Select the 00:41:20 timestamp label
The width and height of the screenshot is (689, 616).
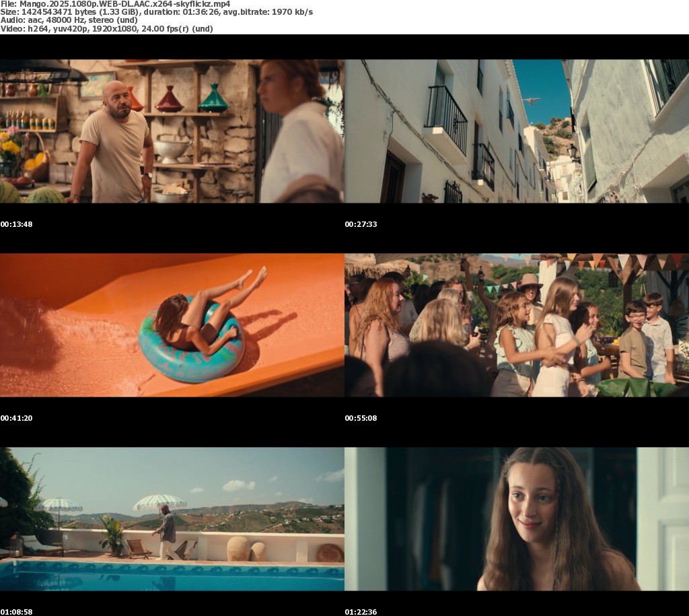(x=16, y=418)
